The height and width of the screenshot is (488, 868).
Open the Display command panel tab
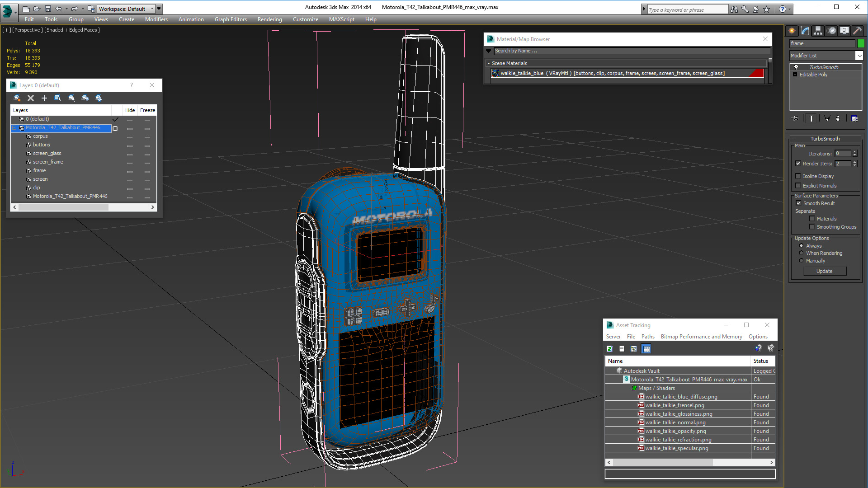tap(844, 31)
